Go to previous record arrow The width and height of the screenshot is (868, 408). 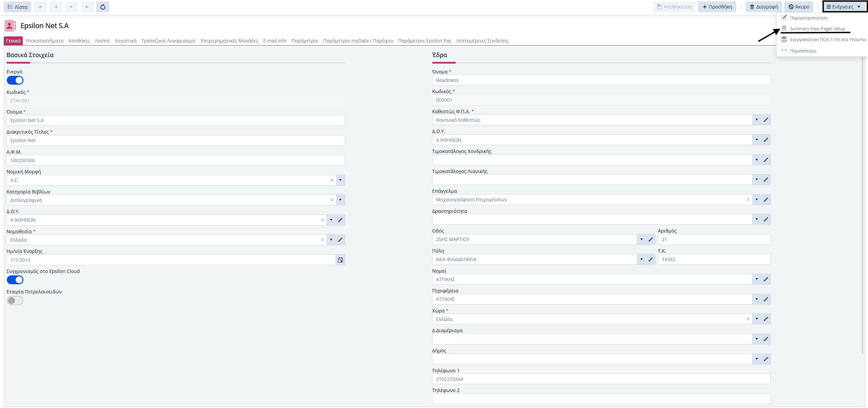[x=56, y=7]
